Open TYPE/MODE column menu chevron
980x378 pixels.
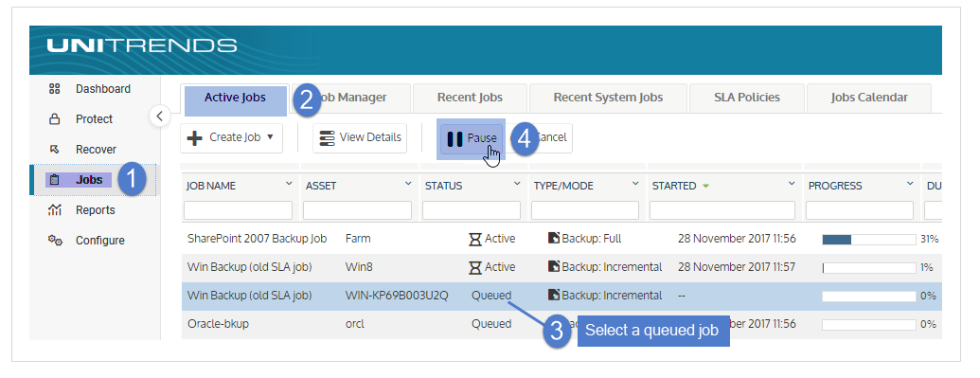click(x=635, y=184)
